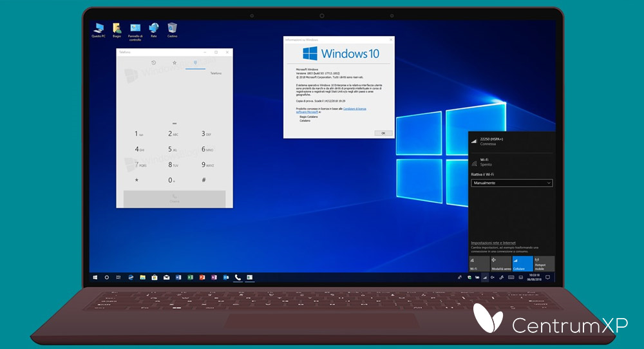Image resolution: width=644 pixels, height=349 pixels.
Task: Open Microsoft Store from the taskbar
Action: point(155,278)
